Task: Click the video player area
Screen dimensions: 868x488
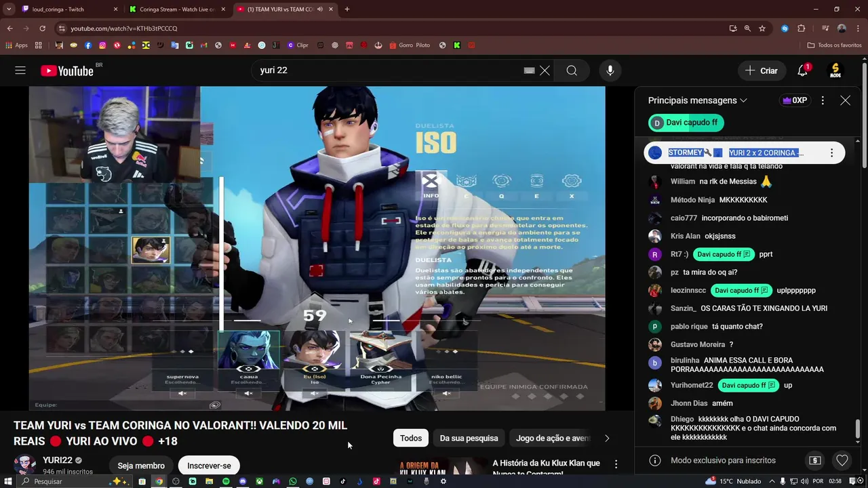Action: click(x=317, y=248)
